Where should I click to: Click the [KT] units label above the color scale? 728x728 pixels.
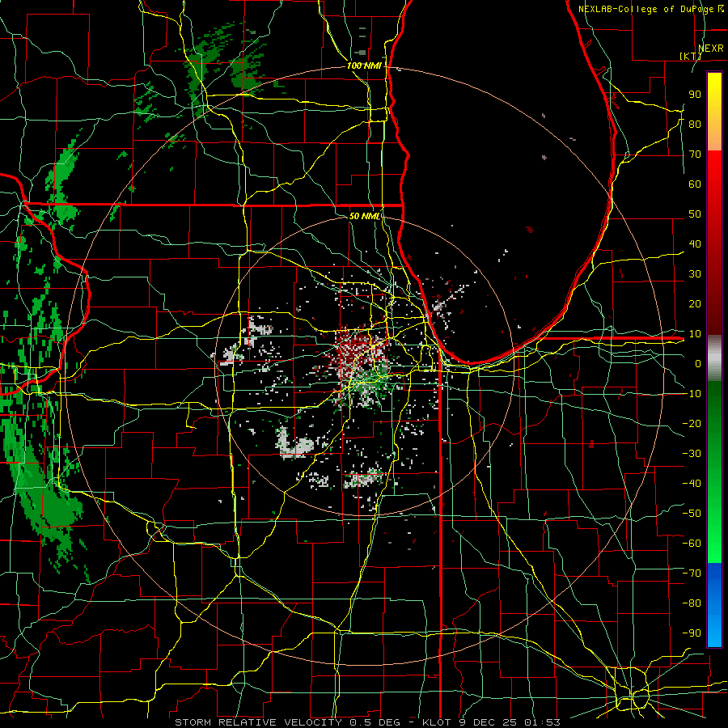point(690,56)
